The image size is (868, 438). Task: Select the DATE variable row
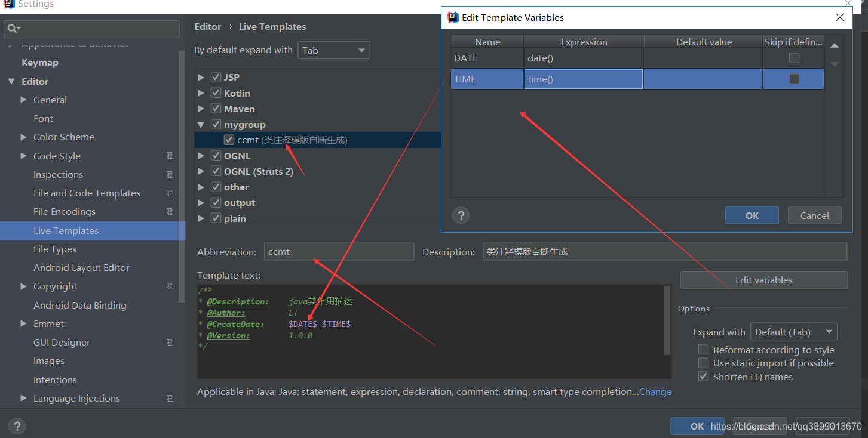(637, 58)
